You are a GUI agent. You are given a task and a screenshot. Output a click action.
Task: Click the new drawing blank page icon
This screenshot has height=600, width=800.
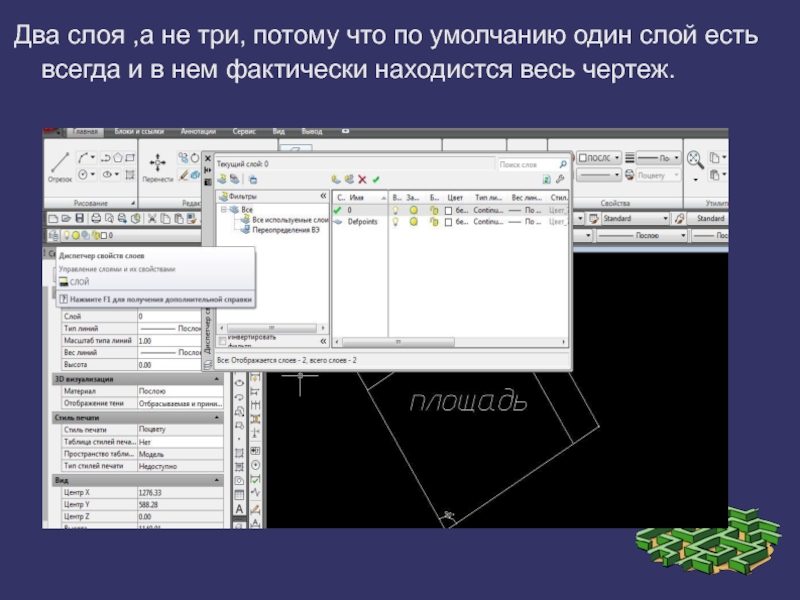pyautogui.click(x=53, y=218)
